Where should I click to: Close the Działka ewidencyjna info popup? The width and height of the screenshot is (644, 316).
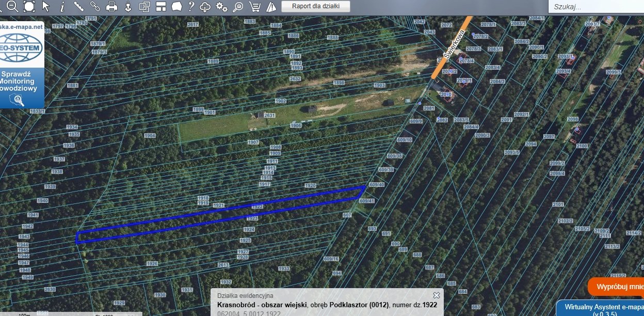click(437, 295)
